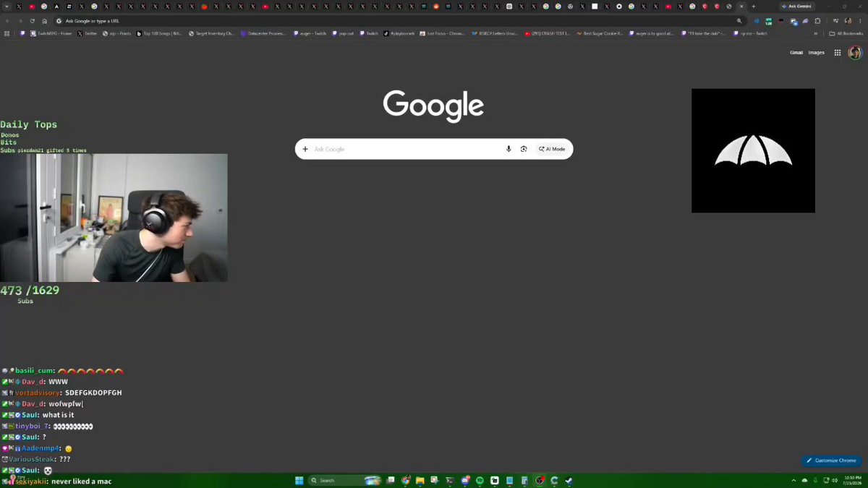This screenshot has height=488, width=868.
Task: Click the Windows taskbar Search box
Action: pos(344,480)
